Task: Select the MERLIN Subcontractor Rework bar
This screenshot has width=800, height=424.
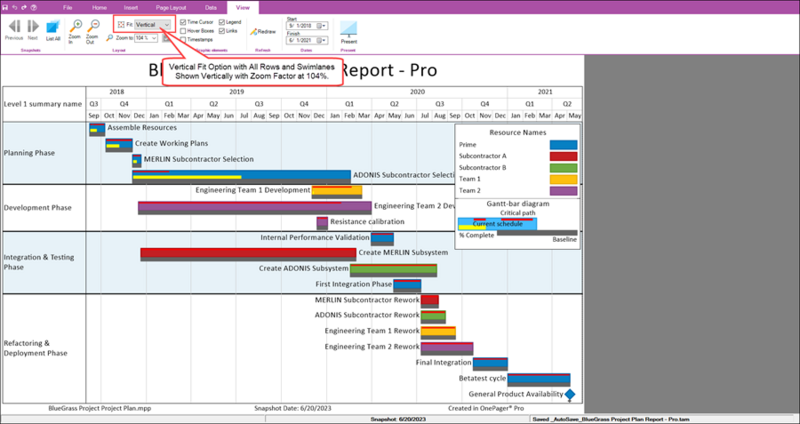Action: 430,301
